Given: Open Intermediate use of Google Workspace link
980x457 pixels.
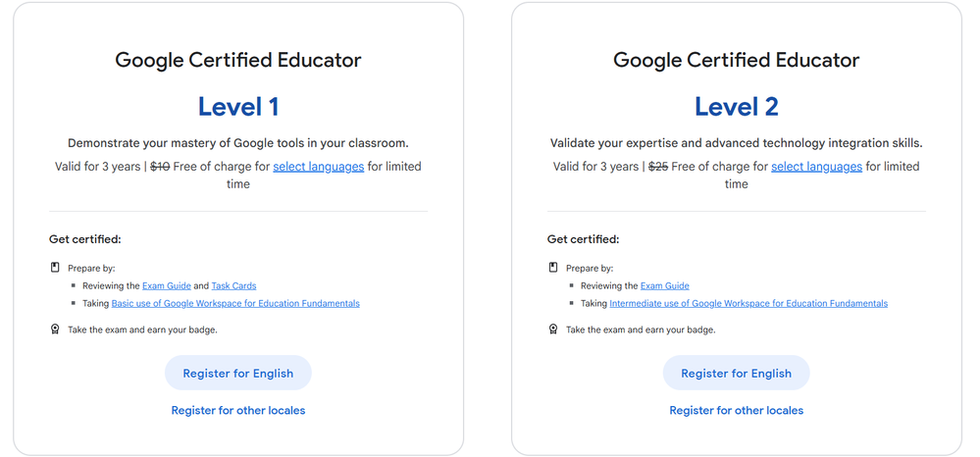Looking at the screenshot, I should [748, 304].
